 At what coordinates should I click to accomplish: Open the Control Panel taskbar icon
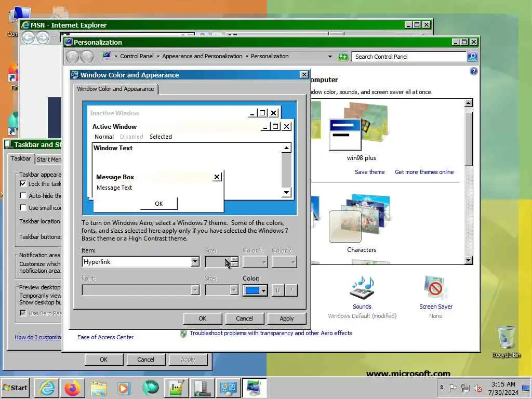(x=229, y=388)
